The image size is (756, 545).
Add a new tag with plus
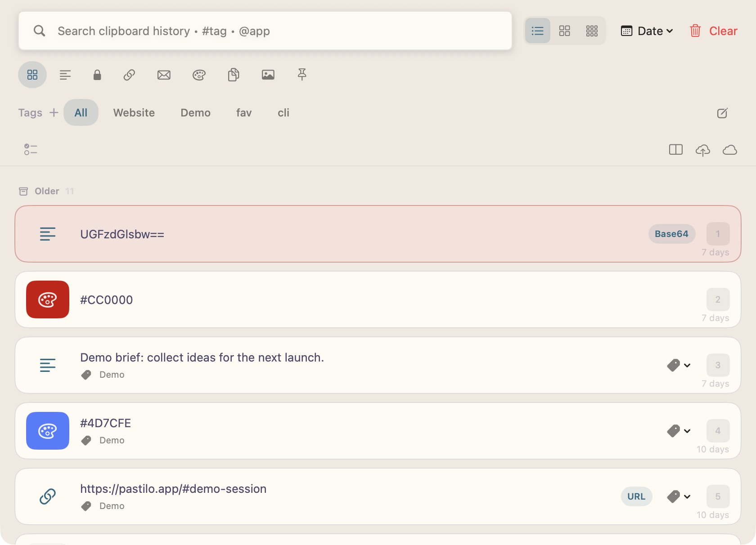pyautogui.click(x=54, y=112)
